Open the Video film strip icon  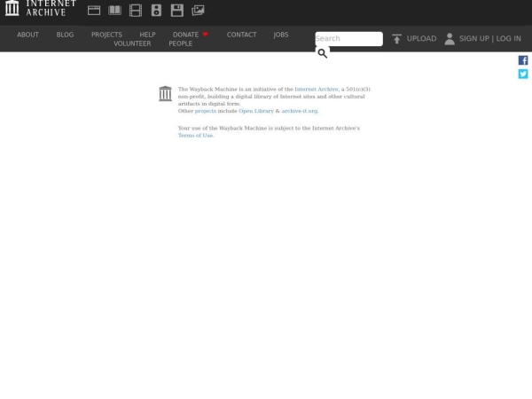(x=136, y=11)
